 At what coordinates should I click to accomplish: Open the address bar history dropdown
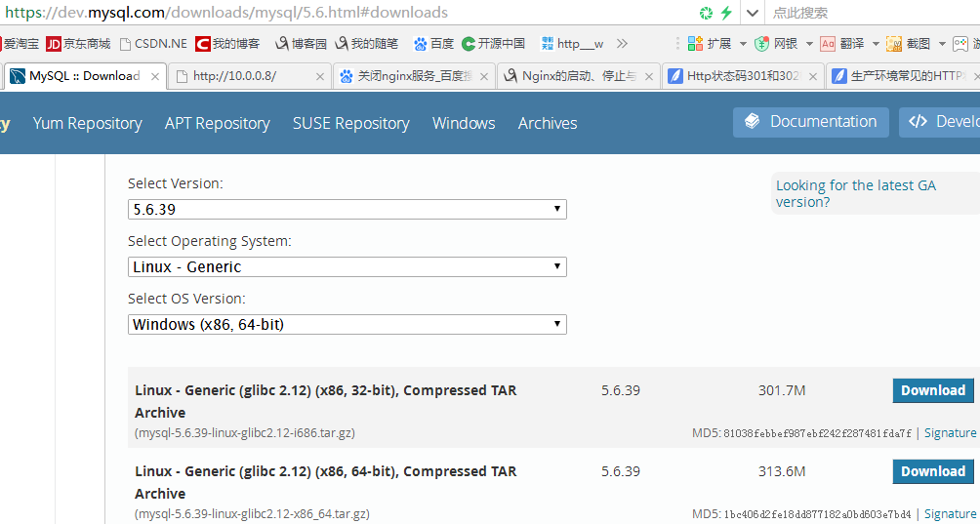(753, 13)
